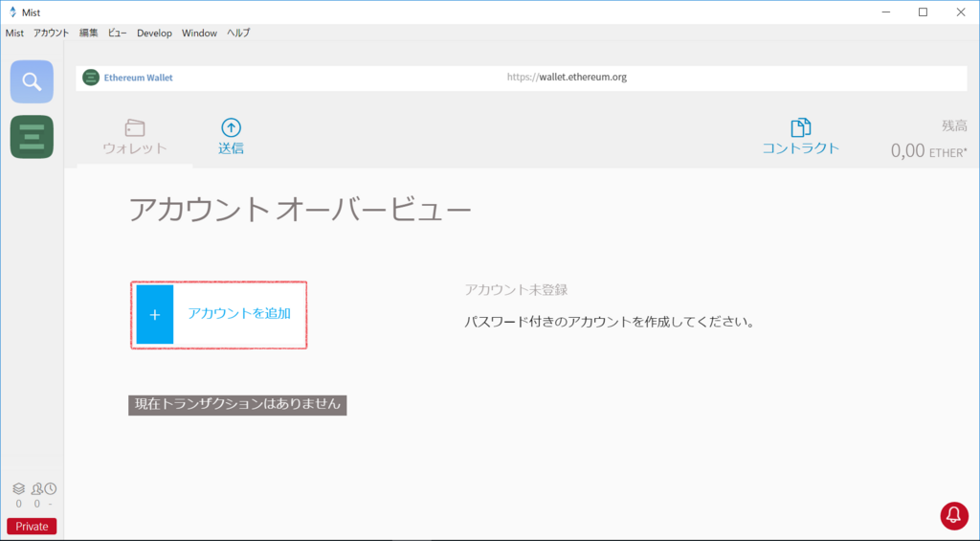Click the パスワード付きのアカウント instruction text
980x541 pixels.
click(x=610, y=323)
